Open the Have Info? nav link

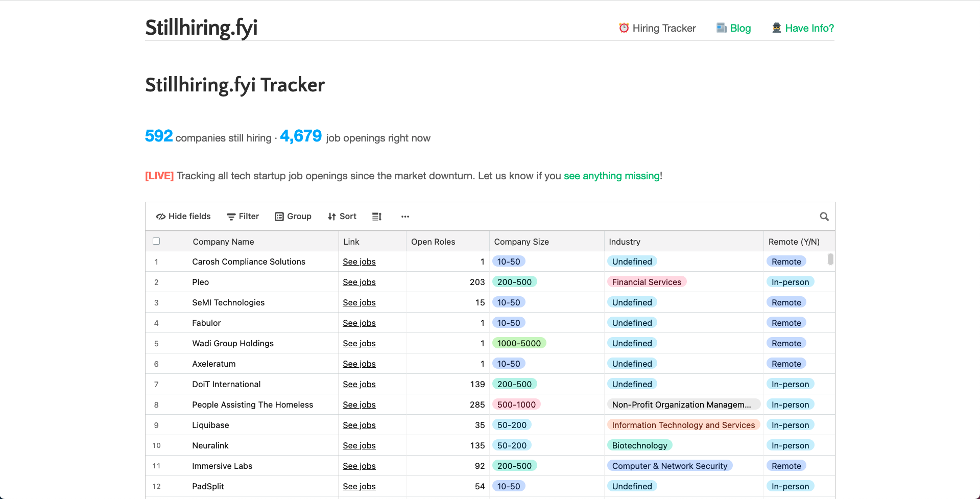tap(803, 28)
